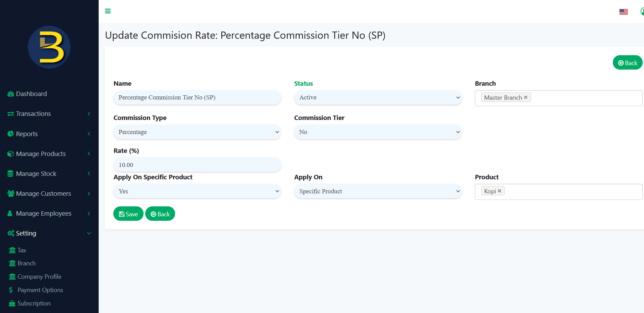Toggle the hamburger menu icon
Screen dimensions: 644x313
(108, 11)
